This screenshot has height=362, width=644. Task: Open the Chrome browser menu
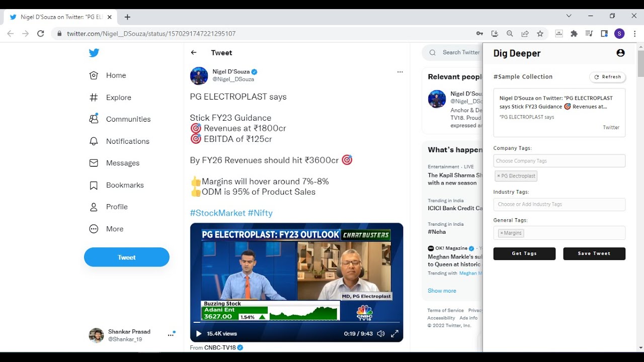click(635, 33)
